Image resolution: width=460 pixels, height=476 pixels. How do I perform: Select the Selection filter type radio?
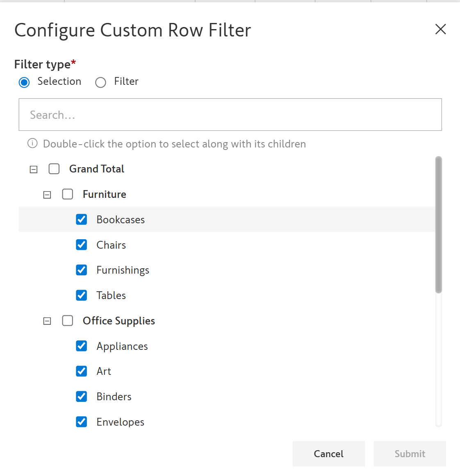coord(24,82)
